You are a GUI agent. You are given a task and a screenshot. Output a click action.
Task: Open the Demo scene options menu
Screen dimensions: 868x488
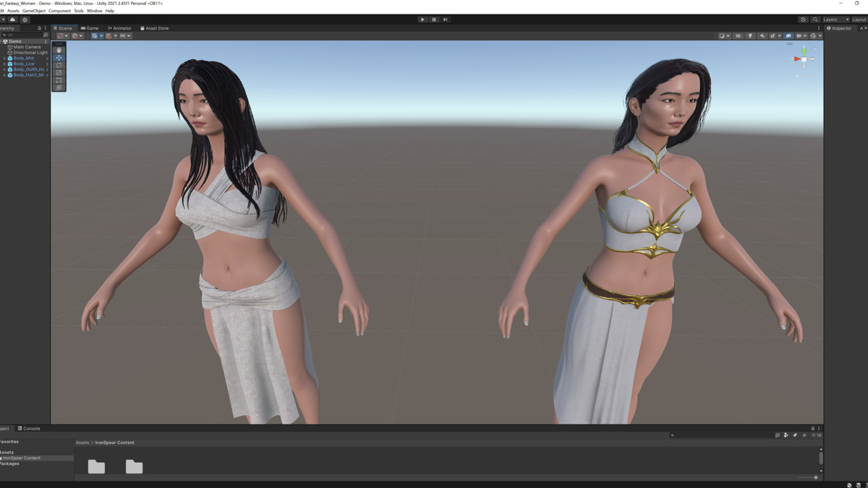pos(46,41)
